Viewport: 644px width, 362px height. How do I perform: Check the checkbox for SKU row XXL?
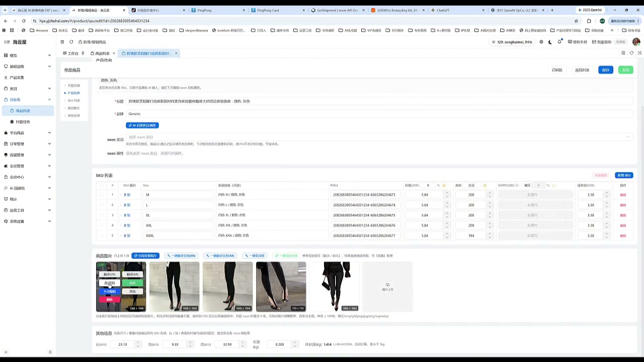(x=101, y=225)
